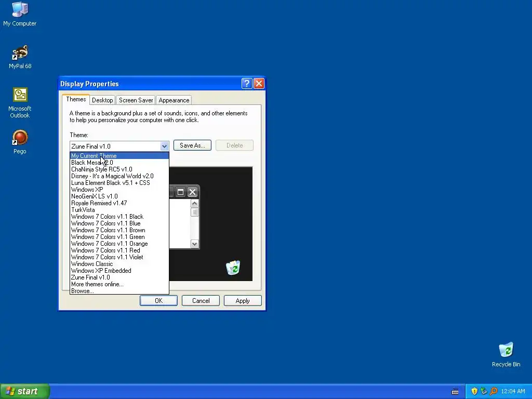Click the OK button
This screenshot has width=532, height=399.
[159, 301]
